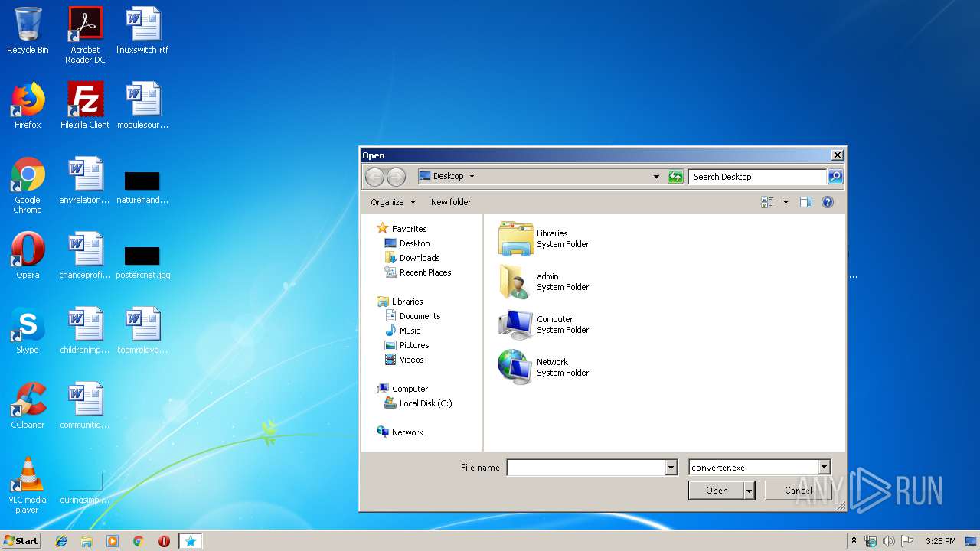980x551 pixels.
Task: Select the postercnet.jpg desktop file
Action: [142, 261]
